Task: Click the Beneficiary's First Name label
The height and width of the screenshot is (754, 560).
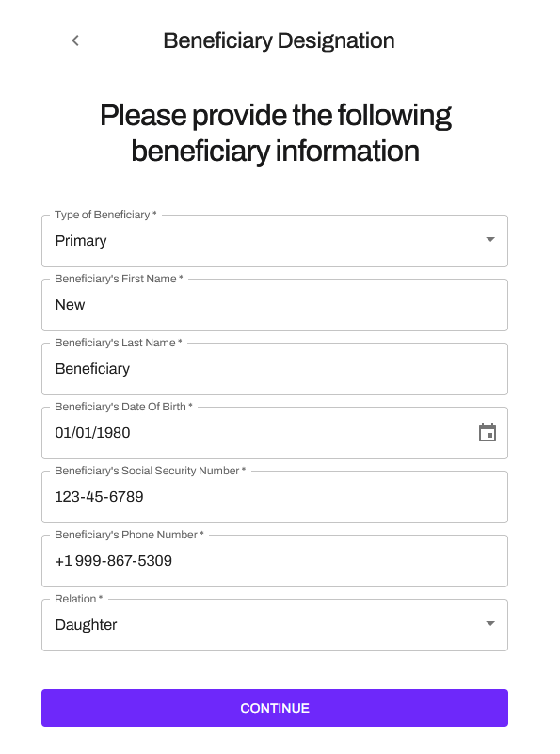Action: 119,279
